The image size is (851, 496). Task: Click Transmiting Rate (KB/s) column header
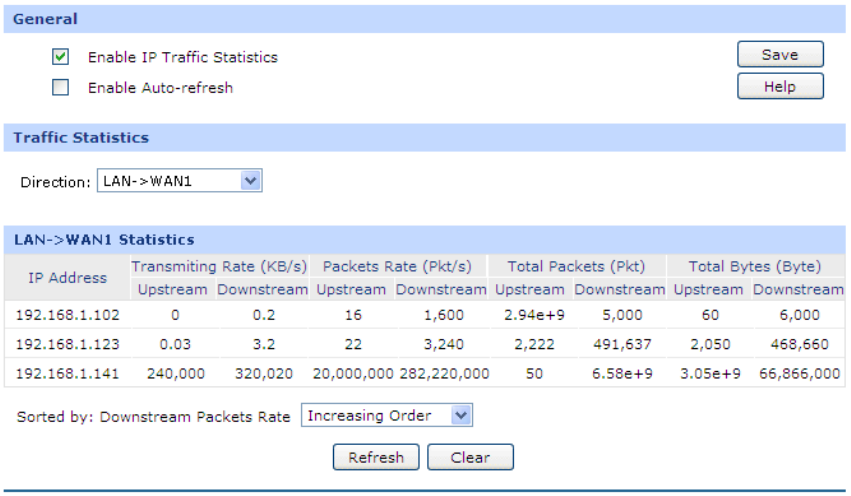point(220,266)
